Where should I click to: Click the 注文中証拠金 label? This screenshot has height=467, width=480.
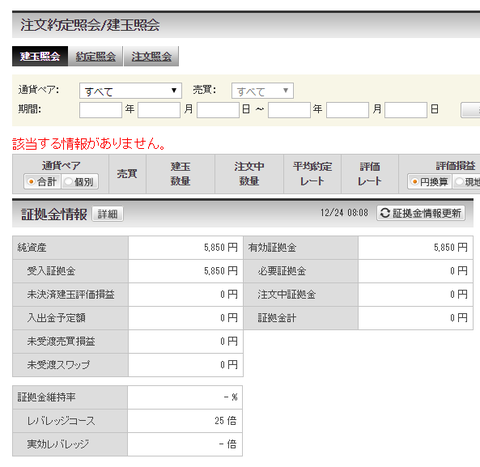(x=287, y=294)
